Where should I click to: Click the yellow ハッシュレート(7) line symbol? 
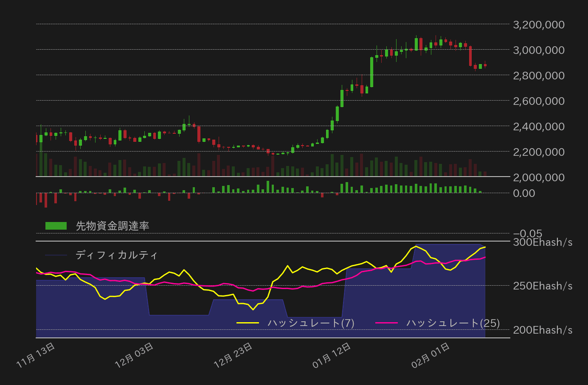(x=248, y=323)
